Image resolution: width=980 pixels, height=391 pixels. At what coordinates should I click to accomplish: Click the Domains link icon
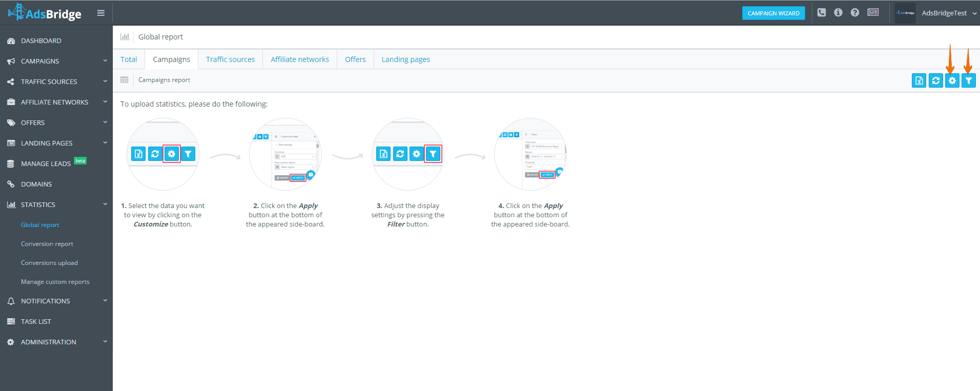click(11, 184)
